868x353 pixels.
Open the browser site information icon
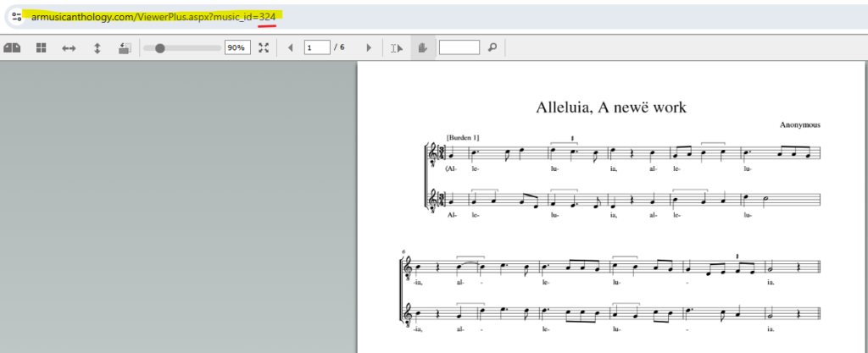[17, 17]
